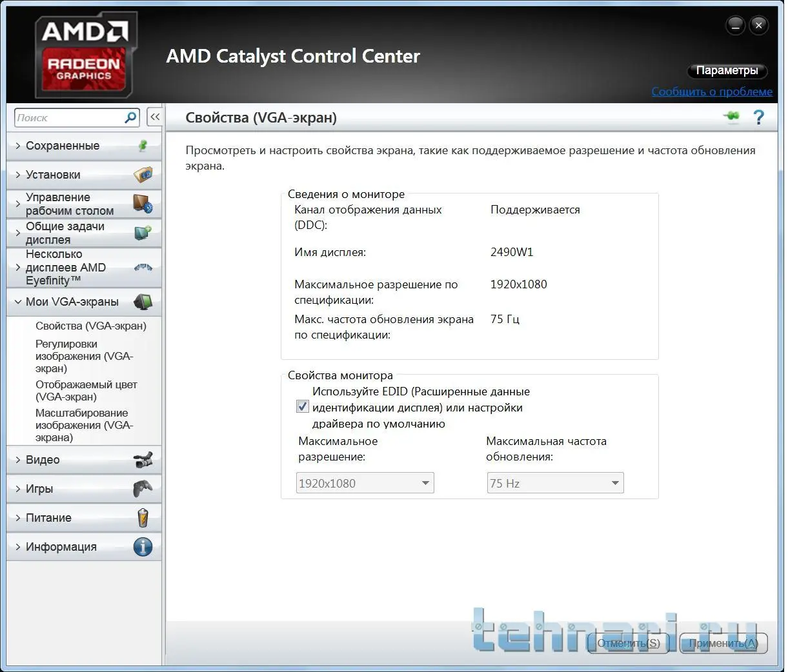Viewport: 788px width, 672px height.
Task: Open Масштабирование изображения (VGA-экрана)
Action: pos(84,425)
